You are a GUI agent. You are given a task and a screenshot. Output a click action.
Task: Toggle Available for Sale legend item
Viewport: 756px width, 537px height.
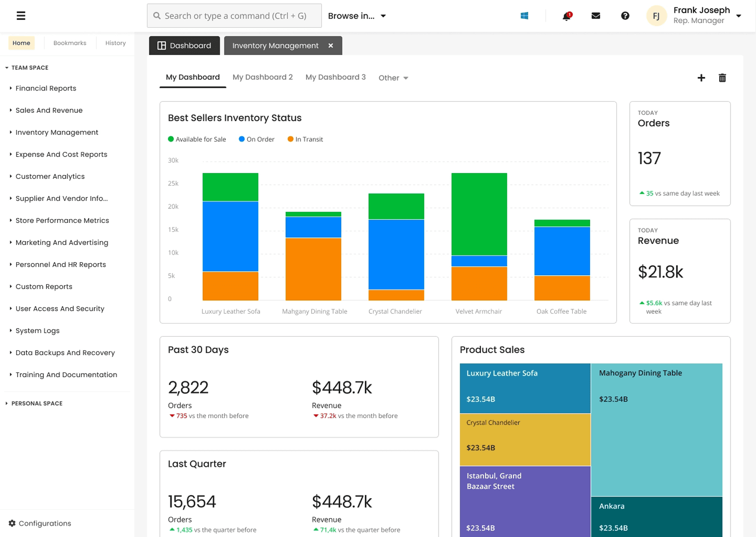[x=197, y=139]
